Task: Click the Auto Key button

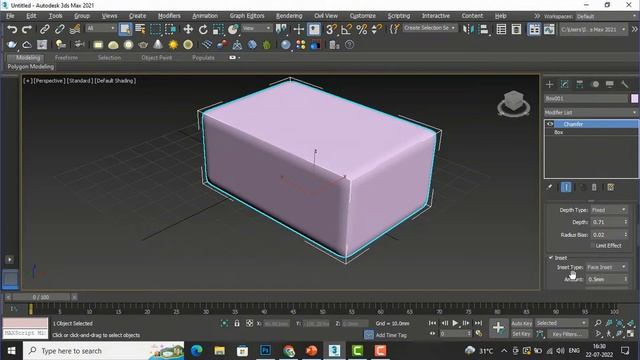Action: 522,323
